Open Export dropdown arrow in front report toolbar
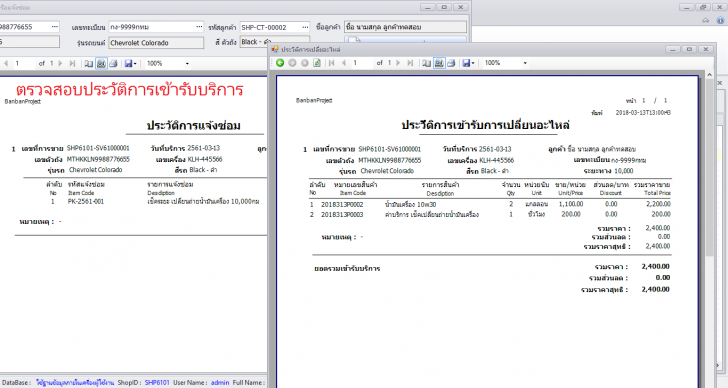This screenshot has width=728, height=388. pyautogui.click(x=473, y=63)
